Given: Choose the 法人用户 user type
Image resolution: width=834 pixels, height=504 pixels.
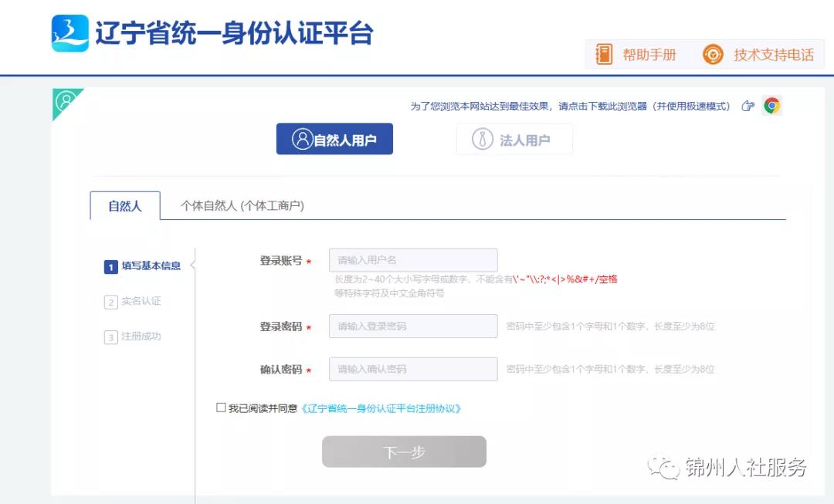Looking at the screenshot, I should (514, 139).
